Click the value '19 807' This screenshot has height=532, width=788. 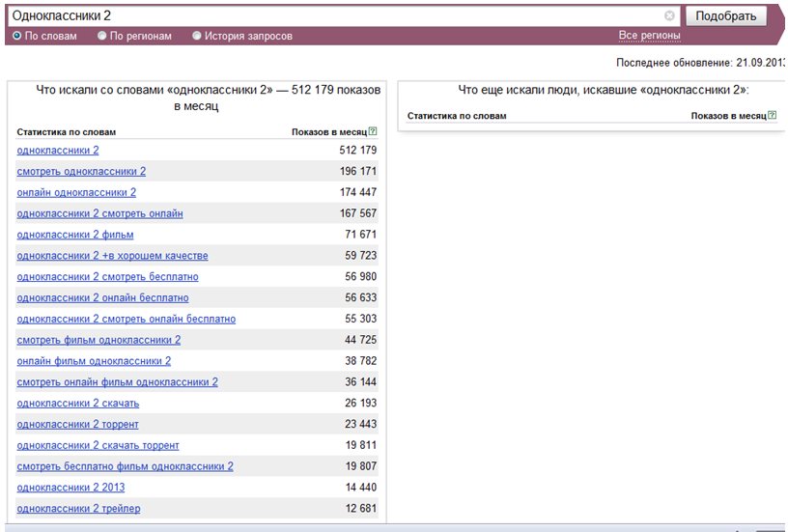[x=361, y=466]
